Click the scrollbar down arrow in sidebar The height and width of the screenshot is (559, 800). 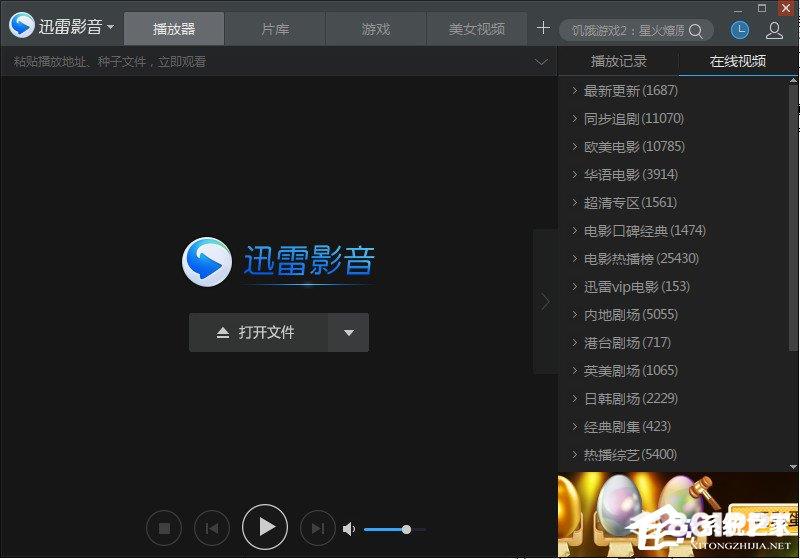click(x=793, y=466)
